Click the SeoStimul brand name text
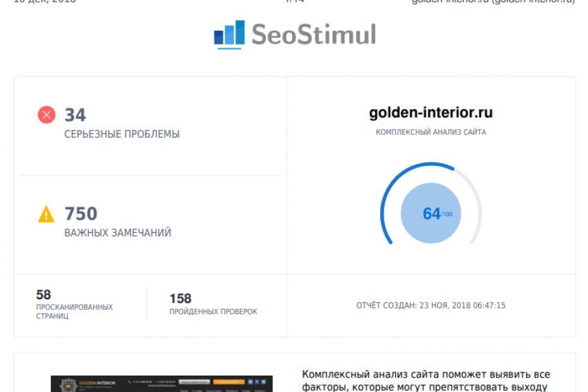588x392 pixels. coord(314,34)
